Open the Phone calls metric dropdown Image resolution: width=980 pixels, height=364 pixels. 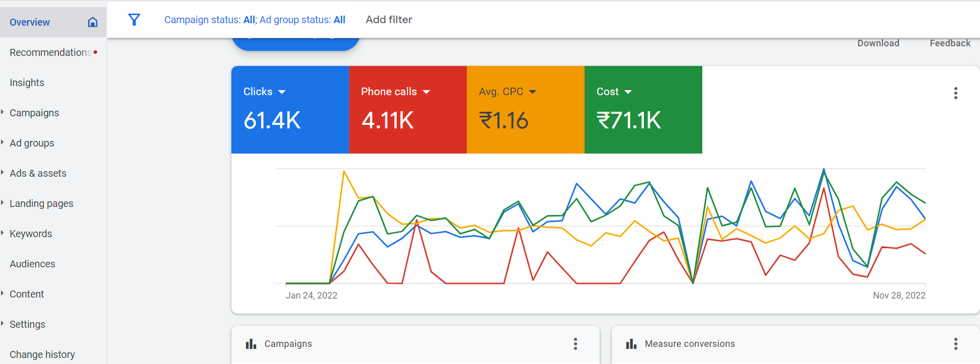pyautogui.click(x=426, y=92)
